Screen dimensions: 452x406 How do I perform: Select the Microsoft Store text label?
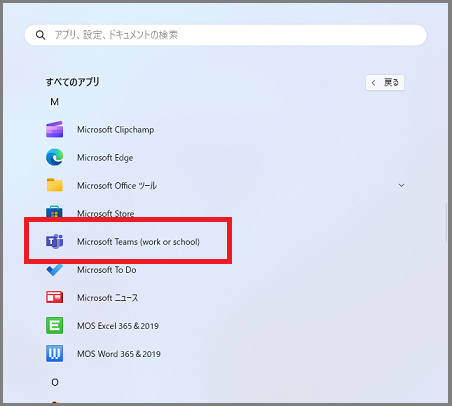coord(106,213)
